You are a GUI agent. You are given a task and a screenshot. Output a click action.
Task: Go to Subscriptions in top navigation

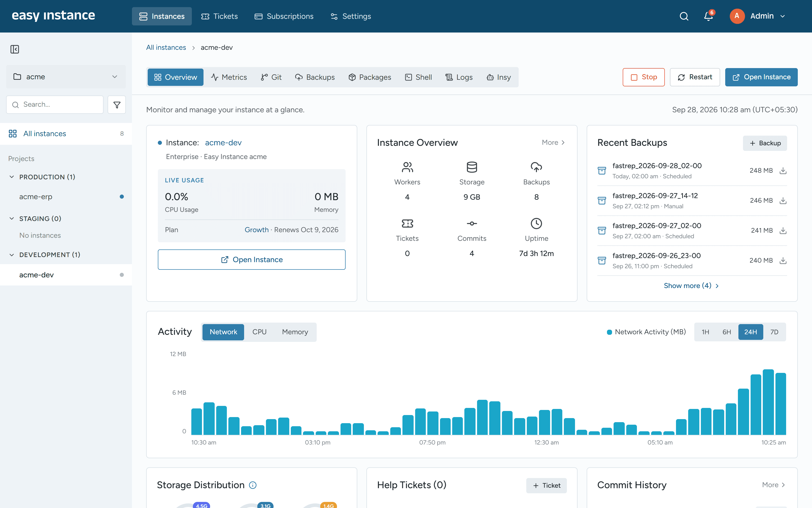[284, 16]
